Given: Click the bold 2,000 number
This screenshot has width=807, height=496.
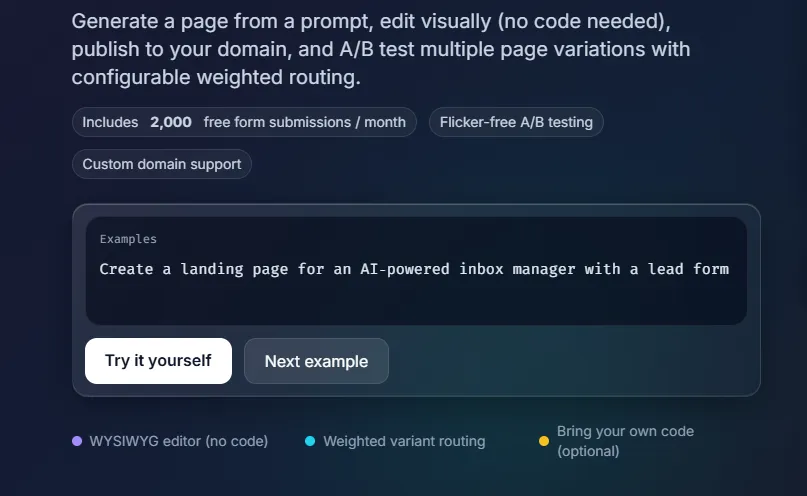Looking at the screenshot, I should (x=171, y=122).
